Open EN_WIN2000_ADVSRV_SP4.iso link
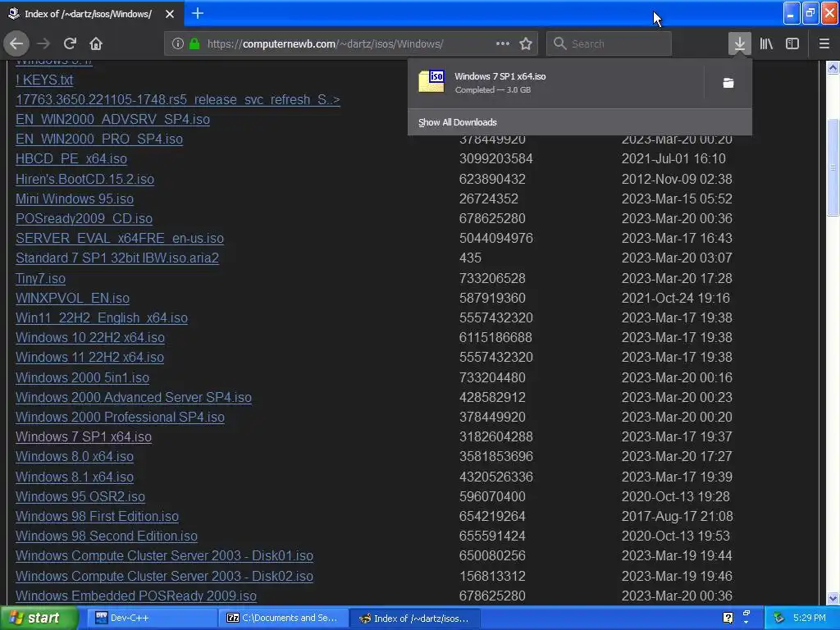Screen dimensions: 840x630 (112, 119)
